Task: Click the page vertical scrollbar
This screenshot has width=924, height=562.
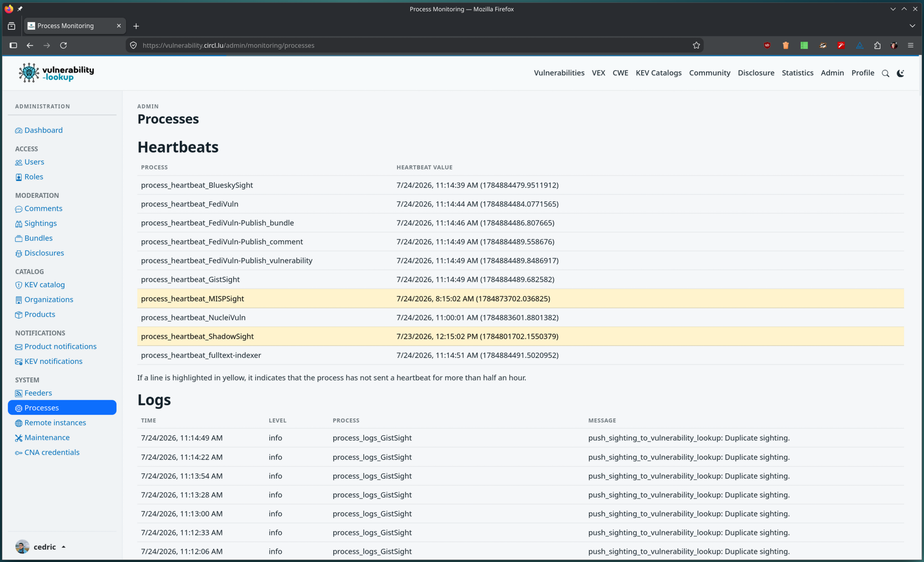Action: click(x=920, y=76)
